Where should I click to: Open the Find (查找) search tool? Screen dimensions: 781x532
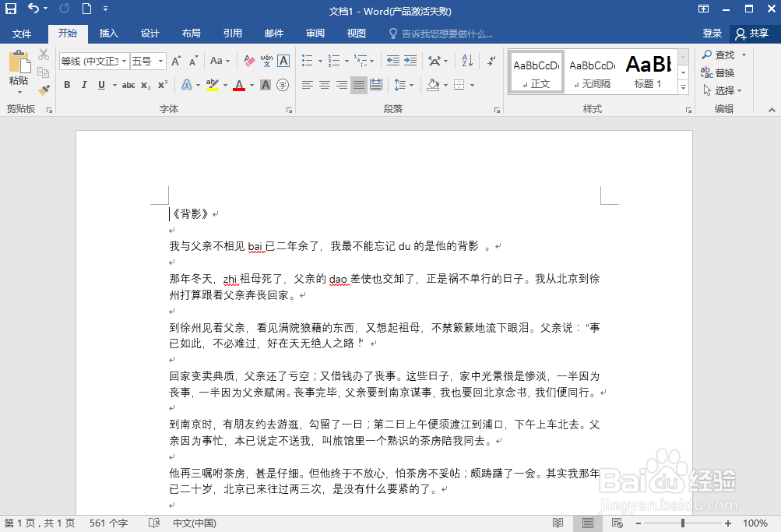tap(719, 55)
